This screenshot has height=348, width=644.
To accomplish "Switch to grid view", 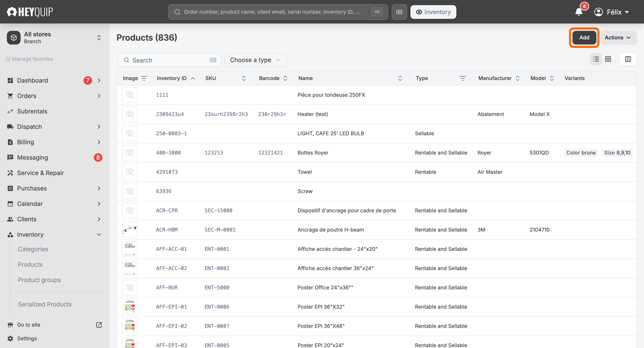I will tap(608, 59).
